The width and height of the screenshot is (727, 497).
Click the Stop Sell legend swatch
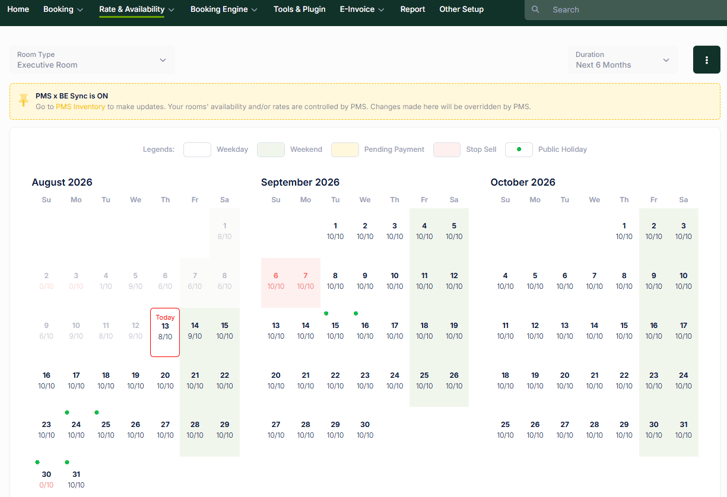coord(446,149)
